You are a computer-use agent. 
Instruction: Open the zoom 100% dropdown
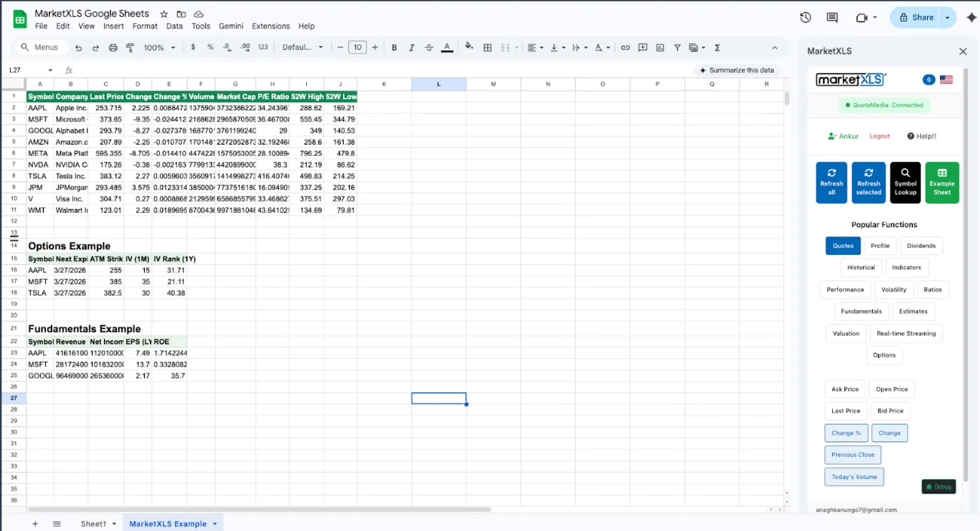click(x=159, y=47)
